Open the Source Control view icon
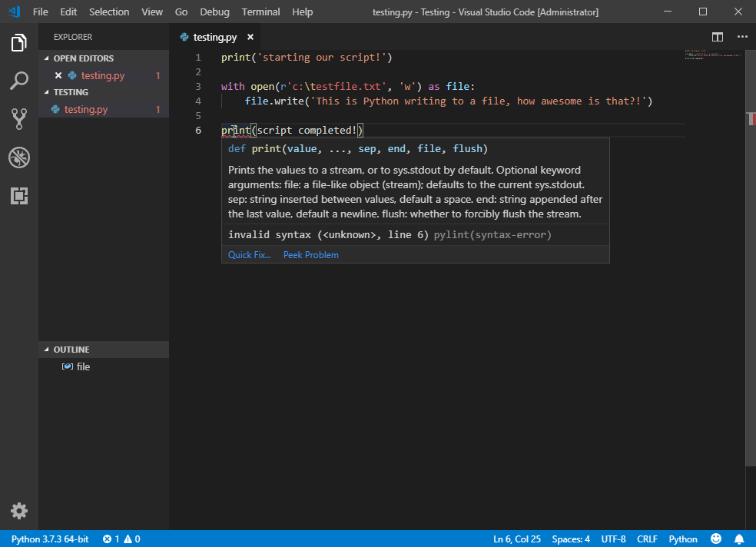Image resolution: width=756 pixels, height=547 pixels. point(18,118)
